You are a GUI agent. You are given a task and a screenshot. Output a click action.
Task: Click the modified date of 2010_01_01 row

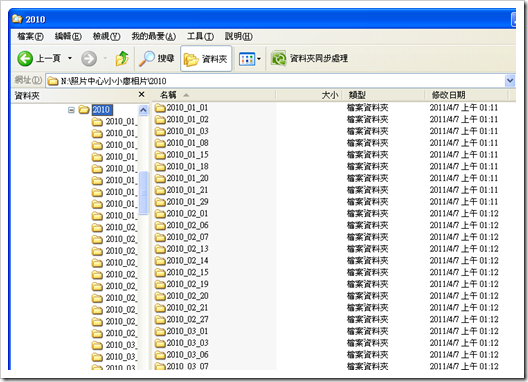464,108
